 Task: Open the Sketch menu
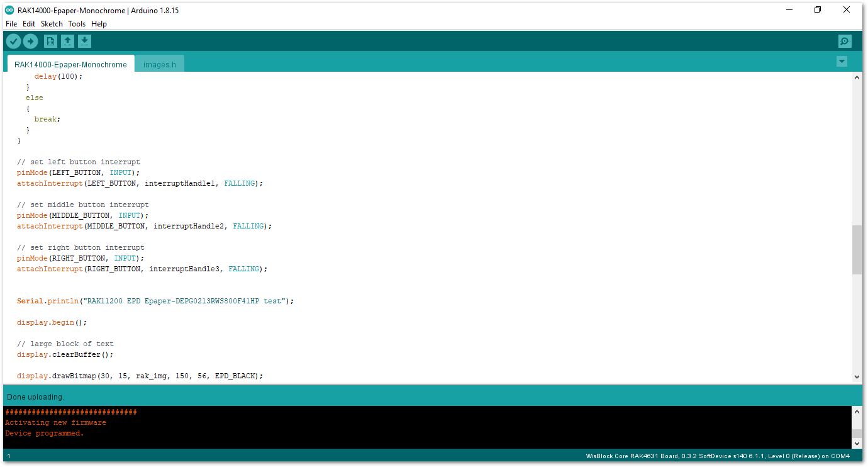(x=52, y=24)
